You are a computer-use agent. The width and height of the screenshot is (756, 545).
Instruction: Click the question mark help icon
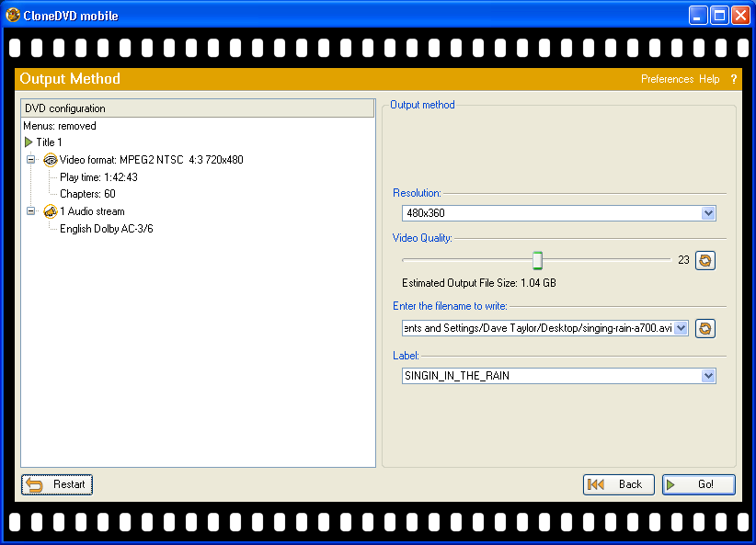click(734, 79)
